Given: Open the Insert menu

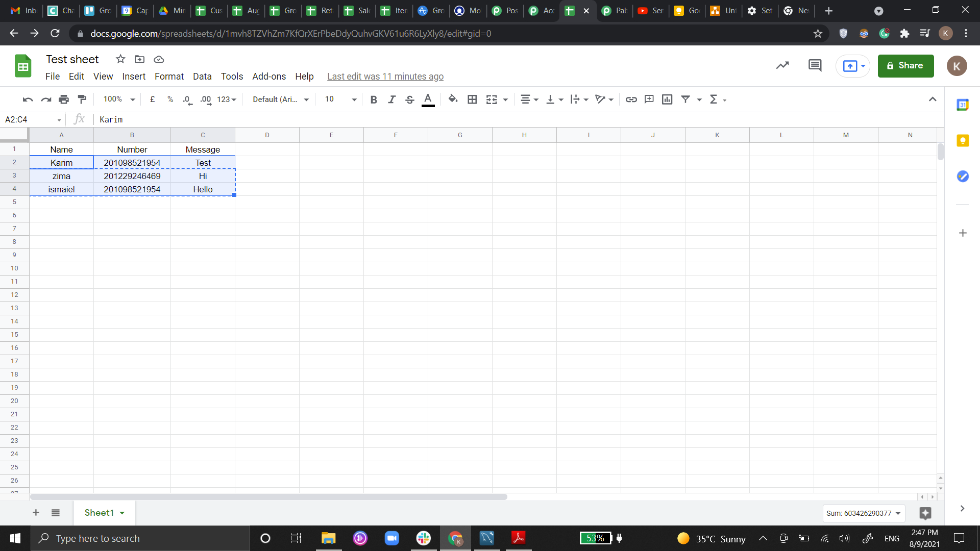Looking at the screenshot, I should click(x=134, y=77).
